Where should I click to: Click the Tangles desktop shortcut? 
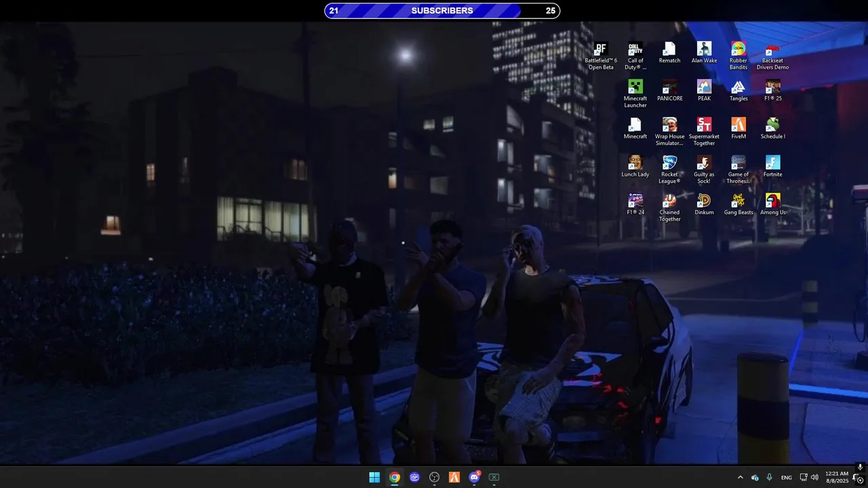[738, 91]
